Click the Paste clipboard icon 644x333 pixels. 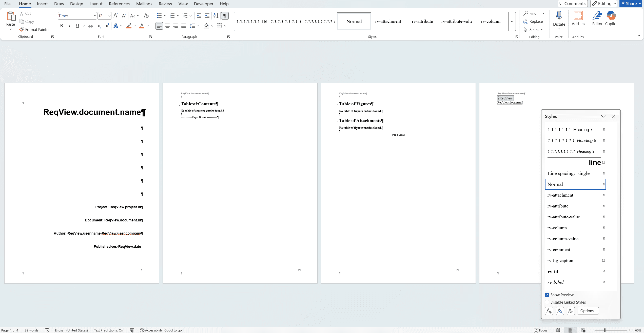pyautogui.click(x=11, y=16)
